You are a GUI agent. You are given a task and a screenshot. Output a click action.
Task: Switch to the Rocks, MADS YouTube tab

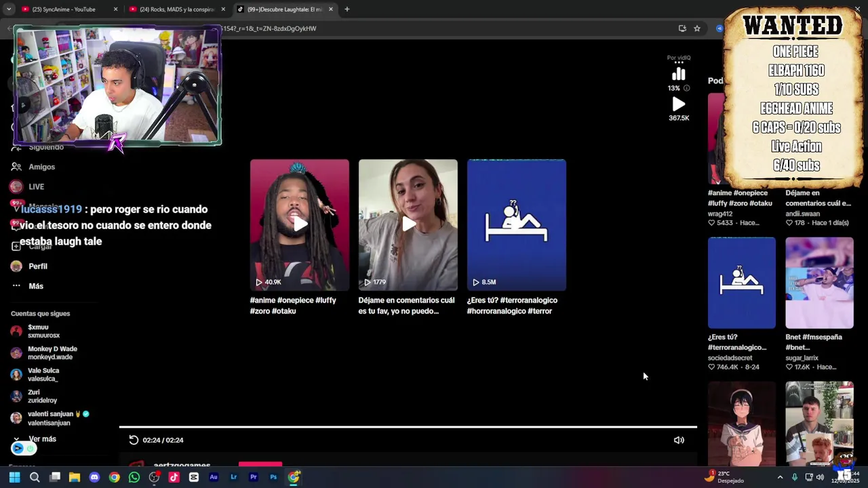click(x=178, y=9)
